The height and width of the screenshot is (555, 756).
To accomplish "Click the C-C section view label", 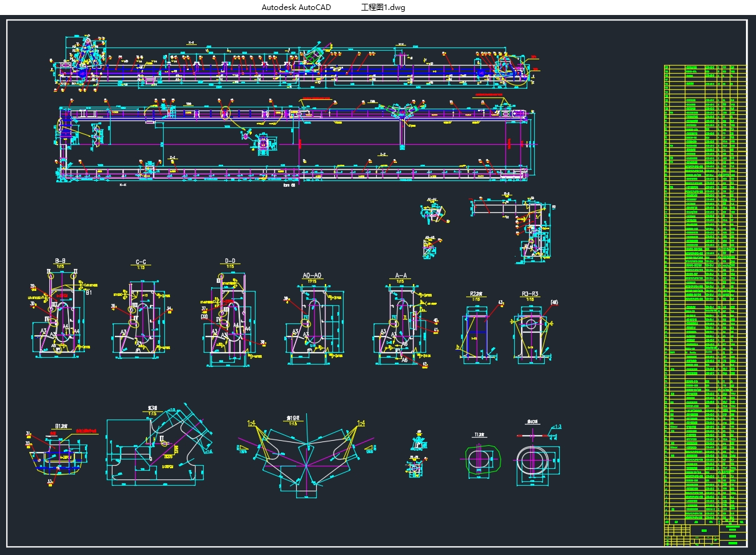I will (141, 263).
